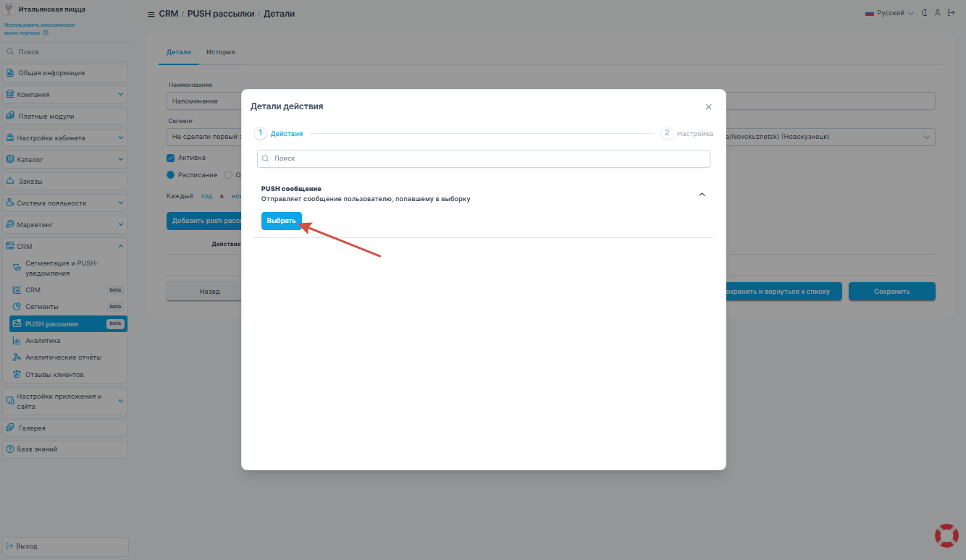Click PUSH рассылки breadcrumb link
This screenshot has height=560, width=966.
(x=221, y=14)
